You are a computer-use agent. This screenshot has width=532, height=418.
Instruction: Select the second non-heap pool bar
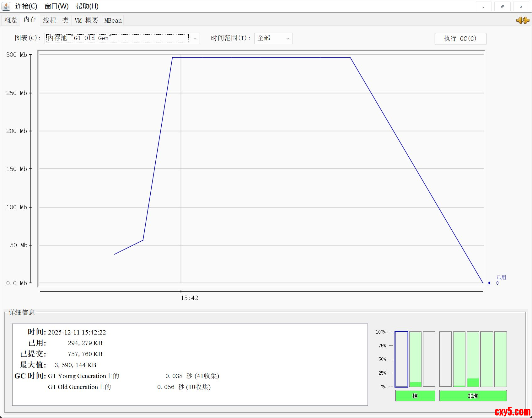pos(459,359)
